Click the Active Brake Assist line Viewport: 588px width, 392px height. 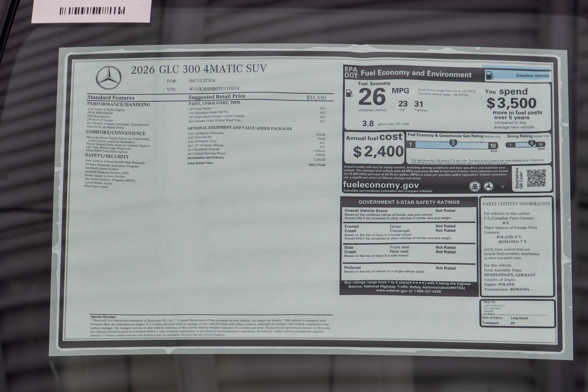pos(98,183)
